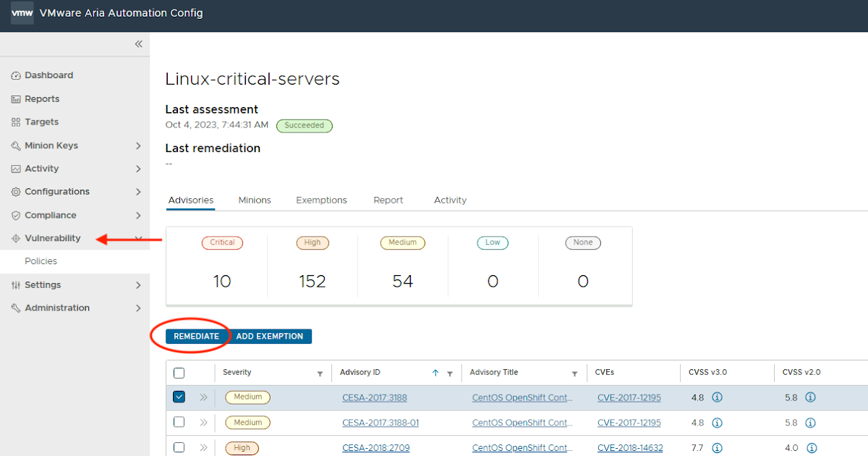Open CVSS v3.0 info for CESA-2018:2709
This screenshot has width=868, height=456.
click(718, 448)
